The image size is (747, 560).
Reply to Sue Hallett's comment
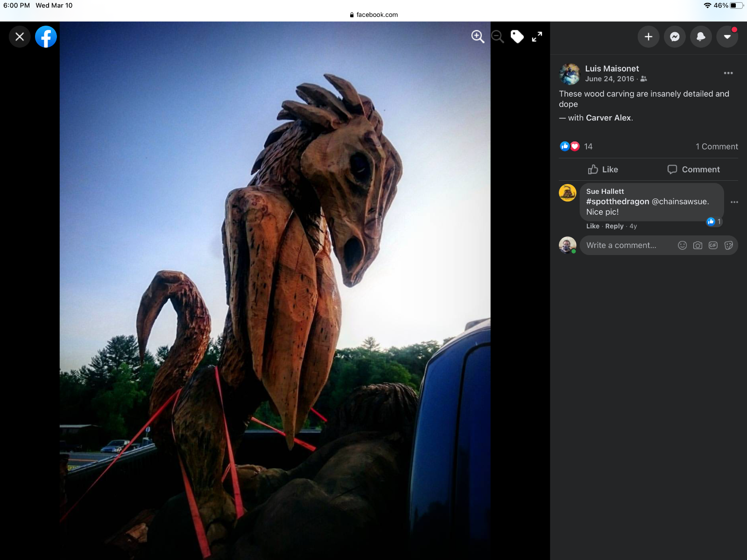point(614,226)
